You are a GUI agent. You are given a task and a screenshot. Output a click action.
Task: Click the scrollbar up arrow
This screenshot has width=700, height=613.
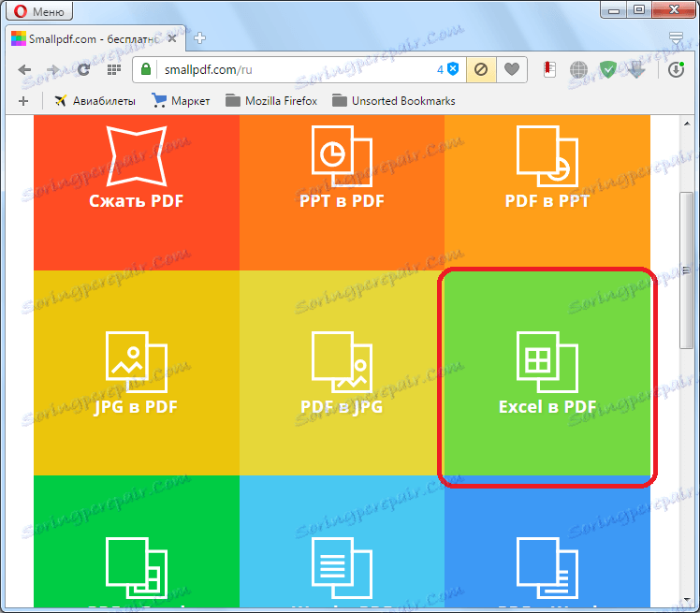(687, 124)
